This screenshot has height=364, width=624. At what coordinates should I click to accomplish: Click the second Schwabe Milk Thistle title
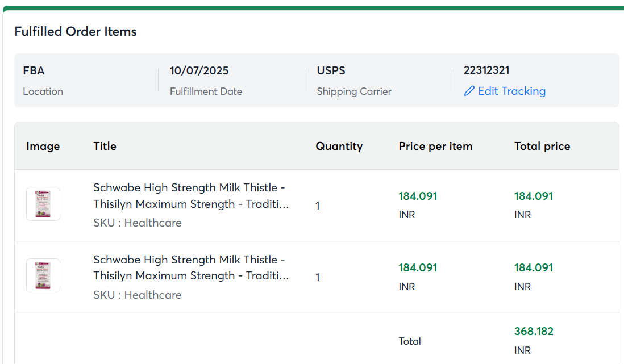(x=191, y=267)
